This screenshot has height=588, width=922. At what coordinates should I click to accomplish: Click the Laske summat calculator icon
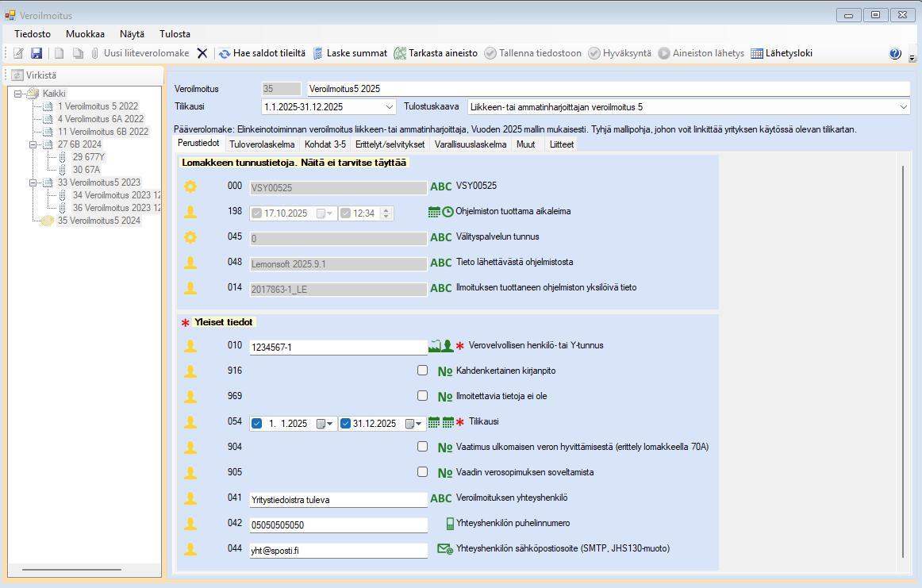click(x=318, y=53)
